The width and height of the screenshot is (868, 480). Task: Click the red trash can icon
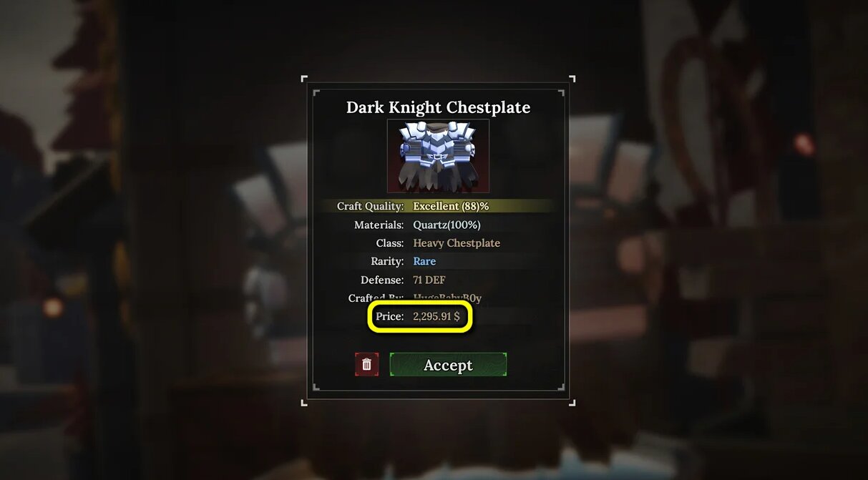(366, 365)
